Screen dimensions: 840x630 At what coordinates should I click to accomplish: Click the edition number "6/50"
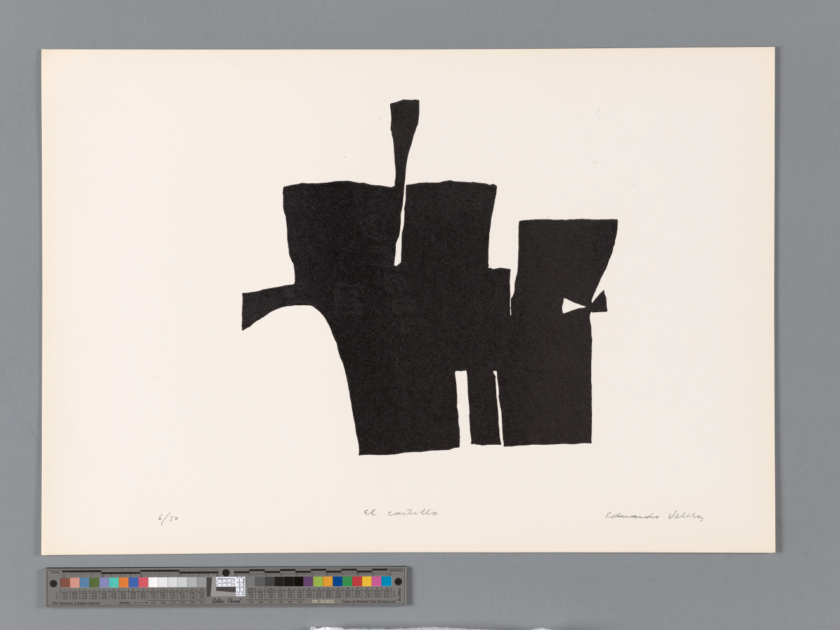pos(168,519)
